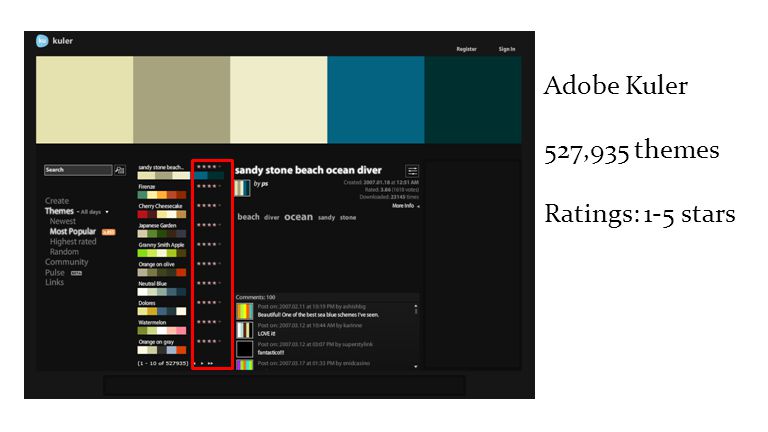Image resolution: width=768 pixels, height=432 pixels.
Task: Open the Links section
Action: (54, 283)
